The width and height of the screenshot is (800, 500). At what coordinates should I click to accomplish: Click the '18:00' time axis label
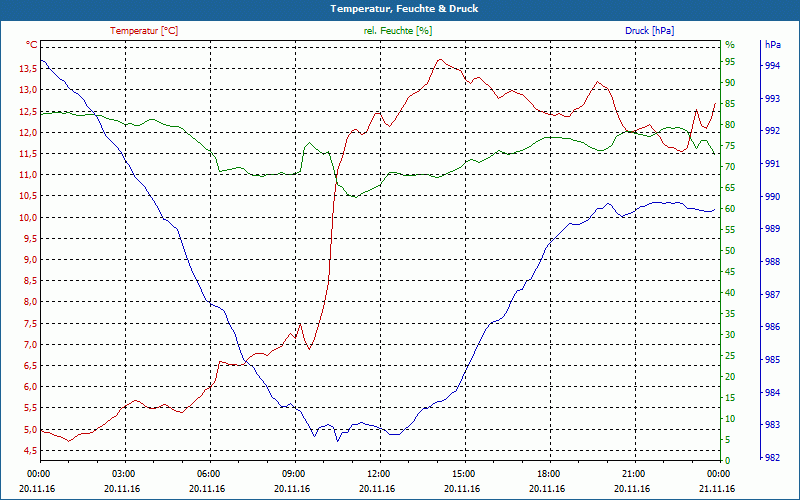[548, 474]
